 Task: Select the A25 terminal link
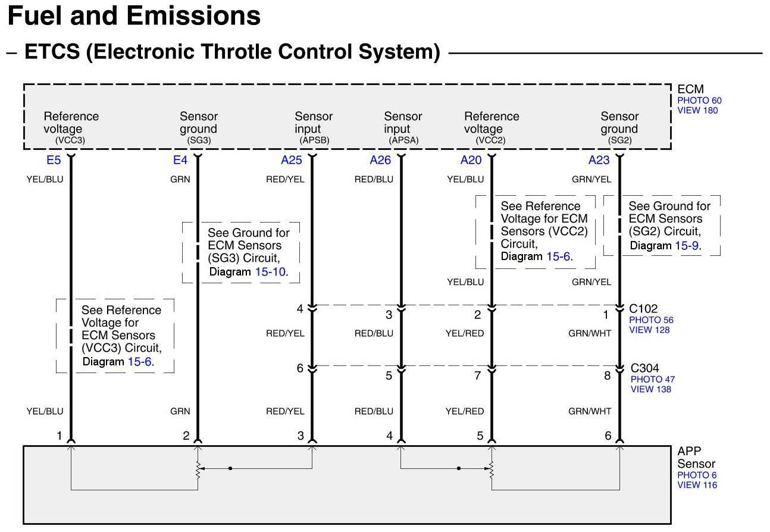[x=292, y=159]
